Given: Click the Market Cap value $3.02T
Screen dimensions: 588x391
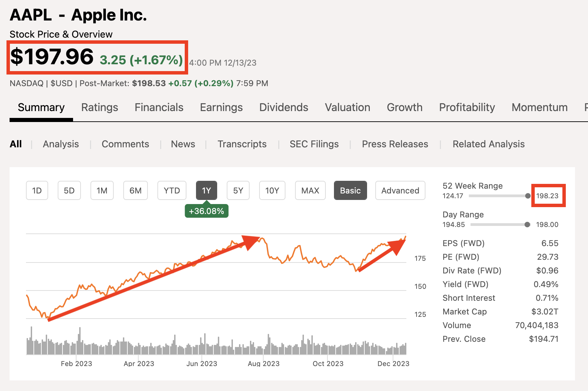Looking at the screenshot, I should click(545, 312).
